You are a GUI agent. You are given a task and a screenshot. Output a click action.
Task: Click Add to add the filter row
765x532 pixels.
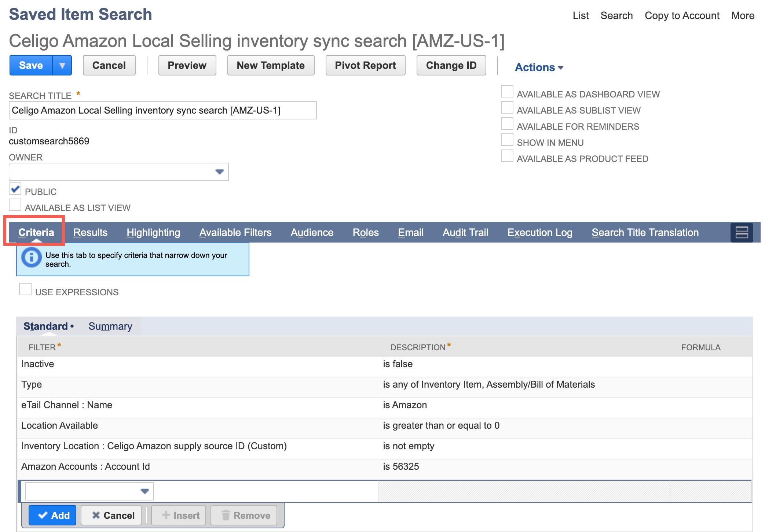pos(52,515)
